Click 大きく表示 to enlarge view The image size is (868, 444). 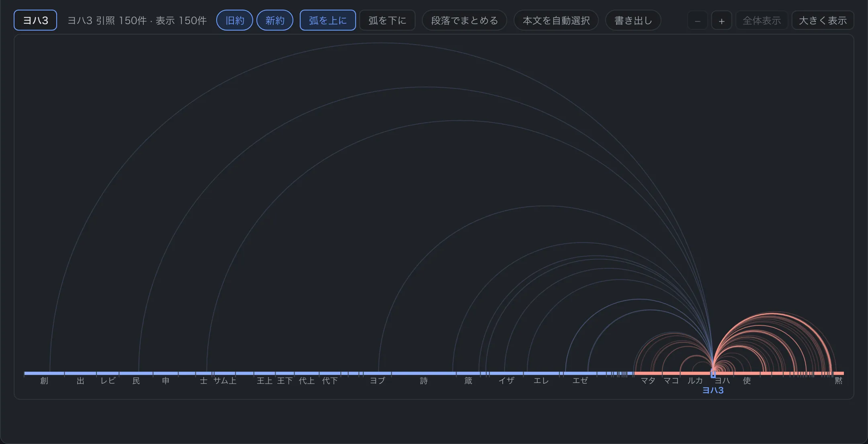pyautogui.click(x=823, y=21)
